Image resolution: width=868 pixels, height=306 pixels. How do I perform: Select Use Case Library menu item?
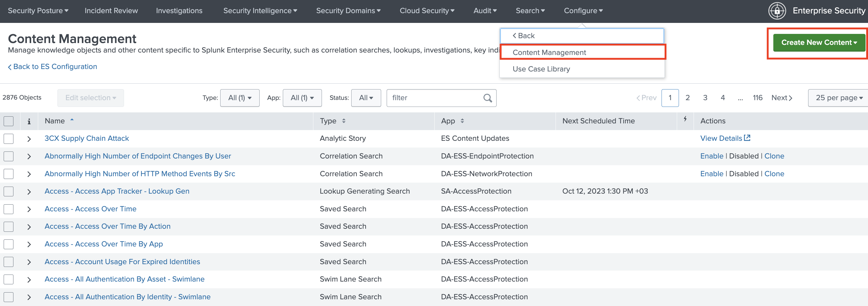coord(541,69)
